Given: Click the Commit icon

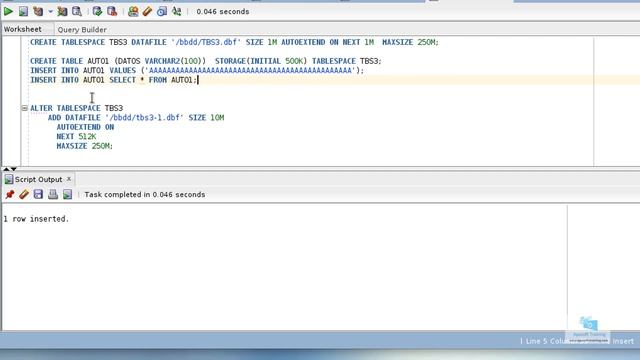Looking at the screenshot, I should (97, 11).
